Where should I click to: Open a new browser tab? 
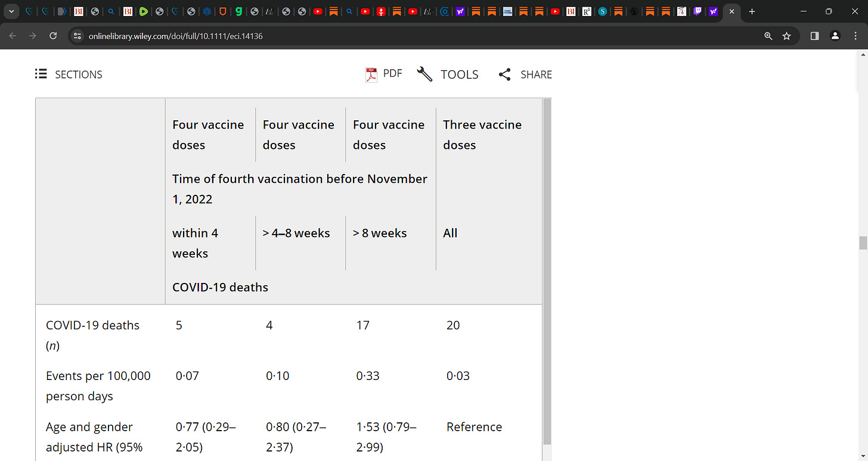click(x=752, y=11)
